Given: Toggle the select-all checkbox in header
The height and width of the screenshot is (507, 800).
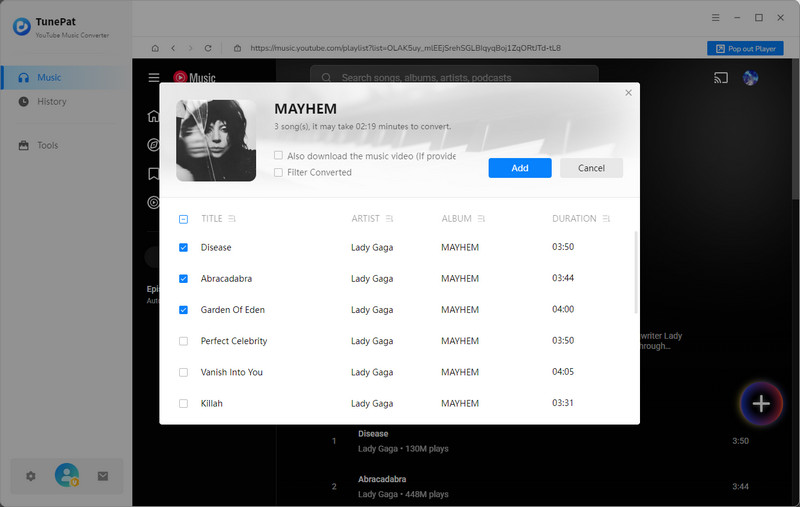Looking at the screenshot, I should (183, 219).
